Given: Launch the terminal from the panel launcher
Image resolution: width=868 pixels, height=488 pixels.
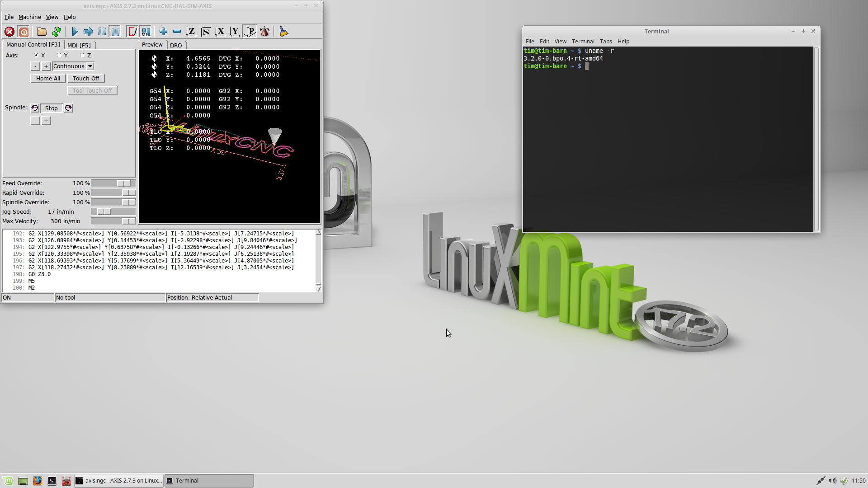Looking at the screenshot, I should 52,481.
